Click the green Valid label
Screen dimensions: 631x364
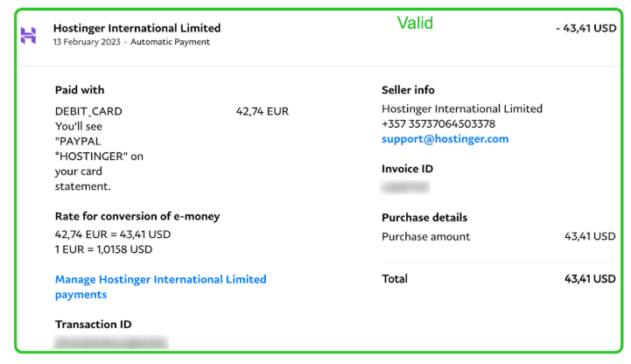click(x=415, y=23)
